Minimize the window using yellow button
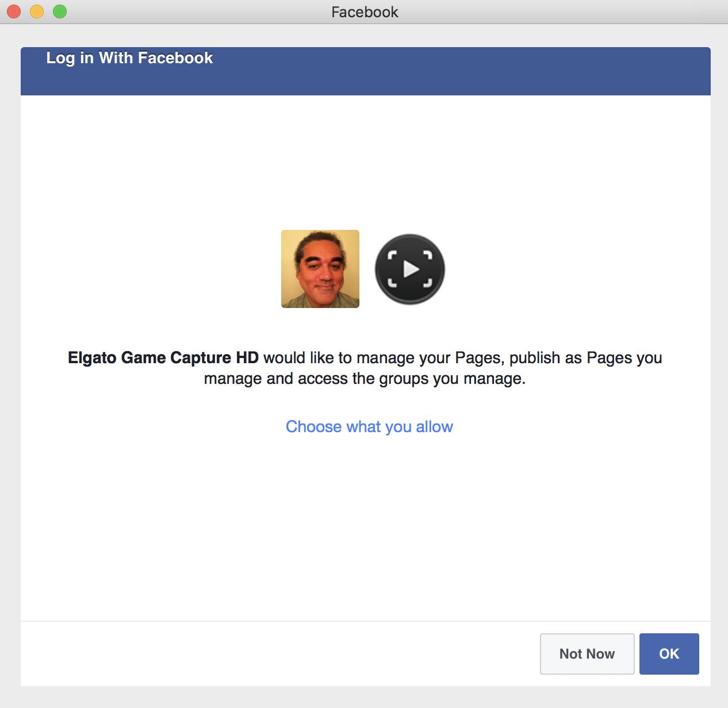 point(37,11)
